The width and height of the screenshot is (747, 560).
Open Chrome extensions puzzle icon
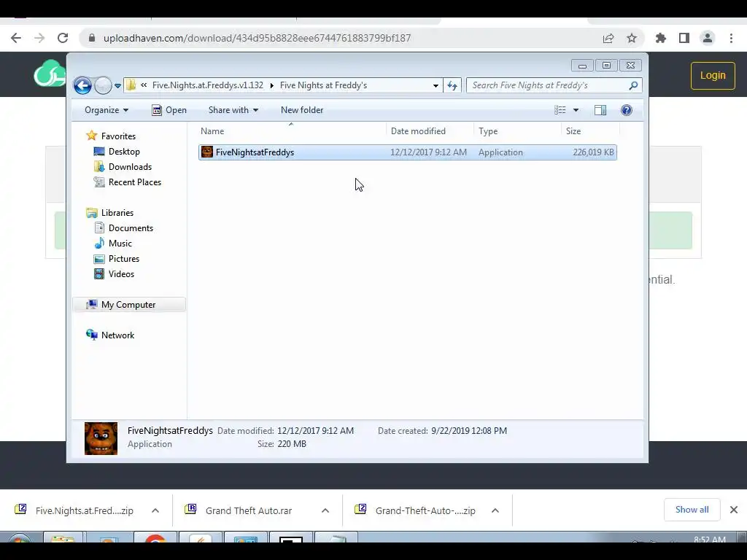pos(661,38)
